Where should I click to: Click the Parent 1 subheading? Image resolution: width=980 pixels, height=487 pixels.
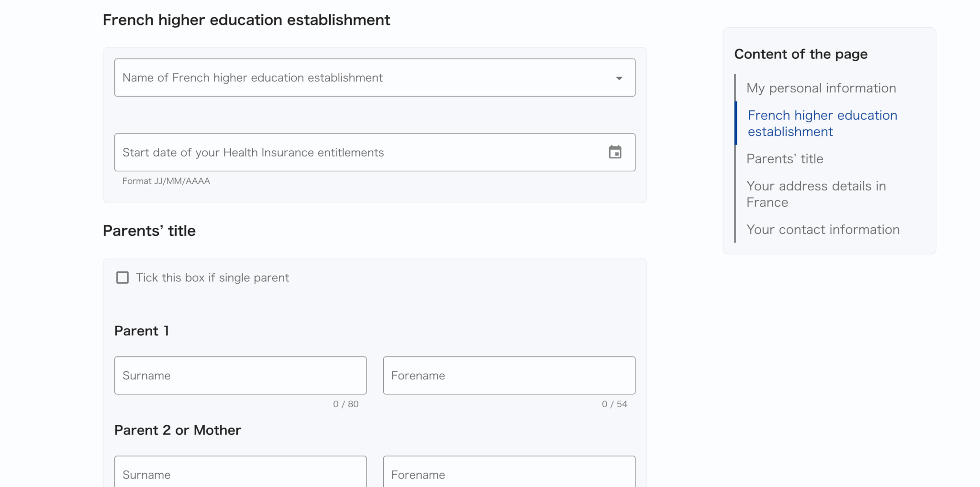coord(142,331)
